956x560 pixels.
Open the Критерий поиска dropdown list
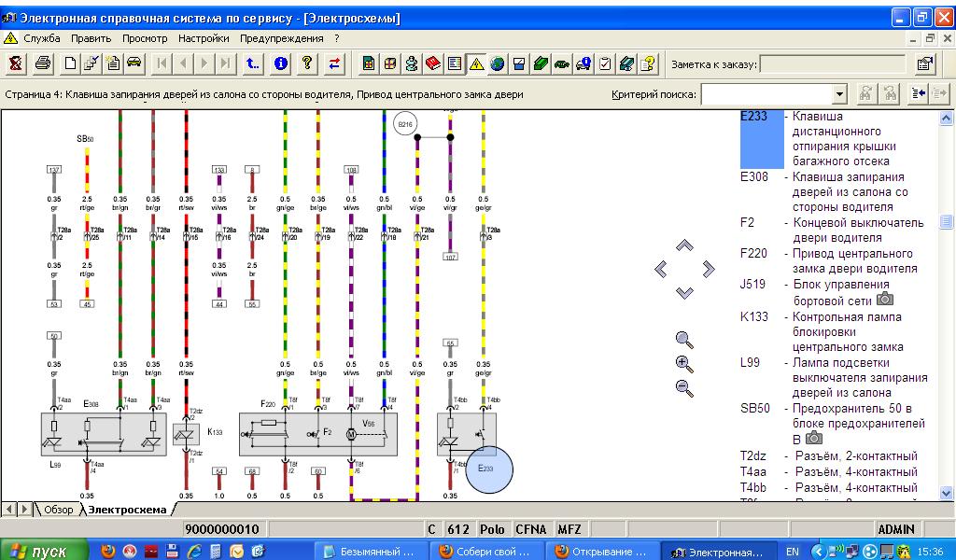pos(838,93)
